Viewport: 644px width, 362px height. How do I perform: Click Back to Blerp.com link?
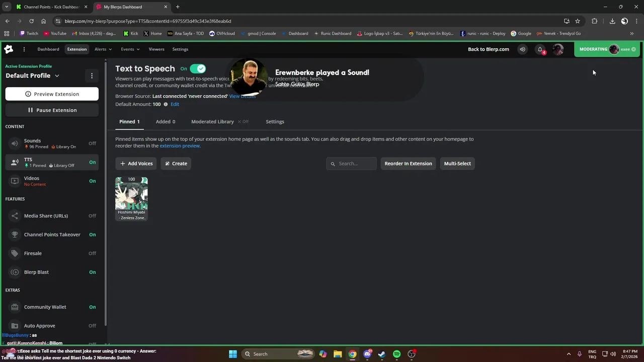click(489, 49)
